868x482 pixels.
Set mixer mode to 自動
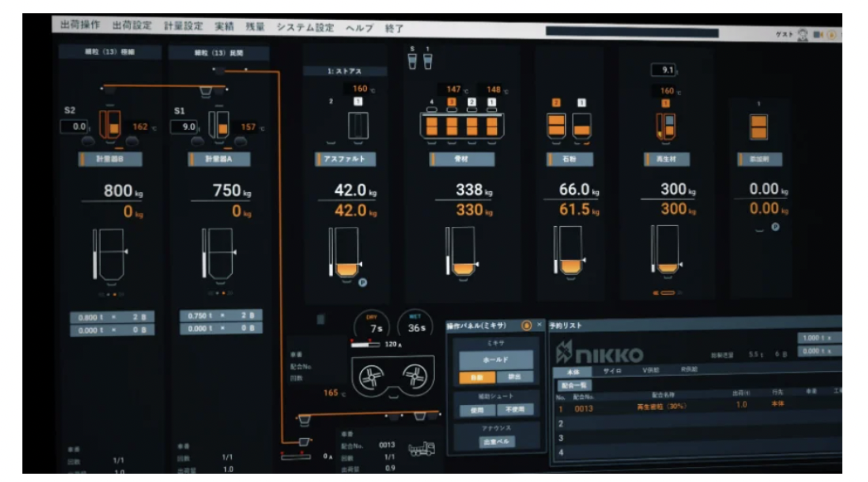coord(476,377)
